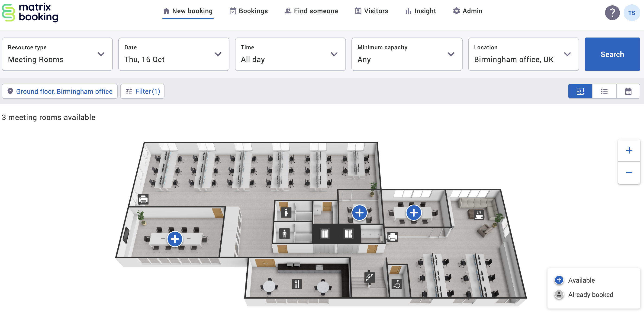Switch to list view of meeting rooms
The width and height of the screenshot is (644, 312).
click(604, 91)
